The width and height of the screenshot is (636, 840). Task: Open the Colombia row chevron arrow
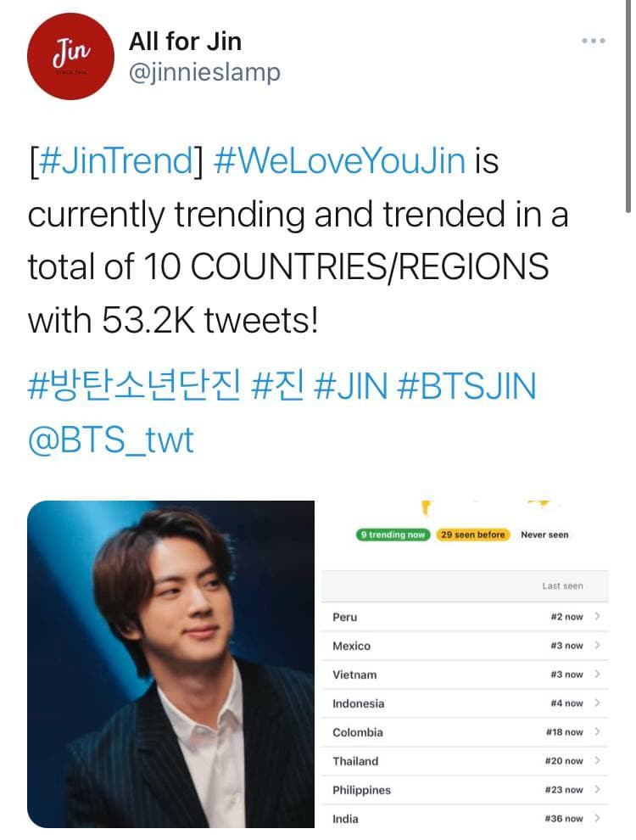coord(597,731)
